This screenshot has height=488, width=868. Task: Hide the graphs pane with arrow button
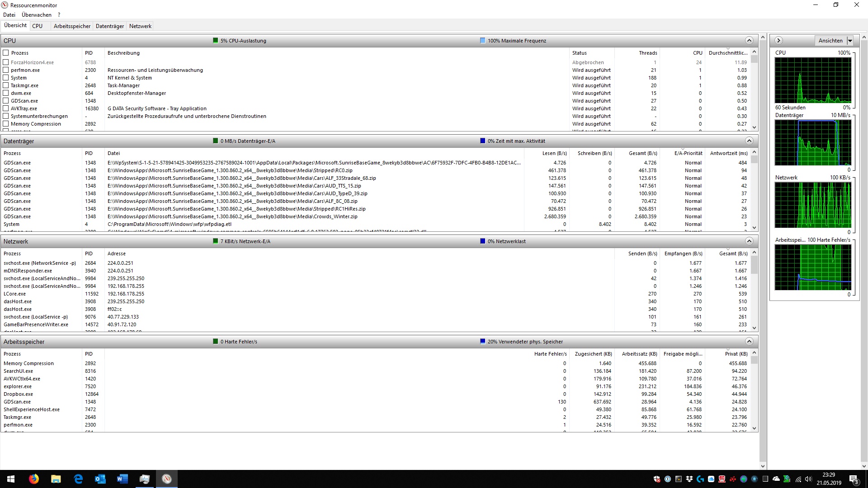(x=778, y=41)
